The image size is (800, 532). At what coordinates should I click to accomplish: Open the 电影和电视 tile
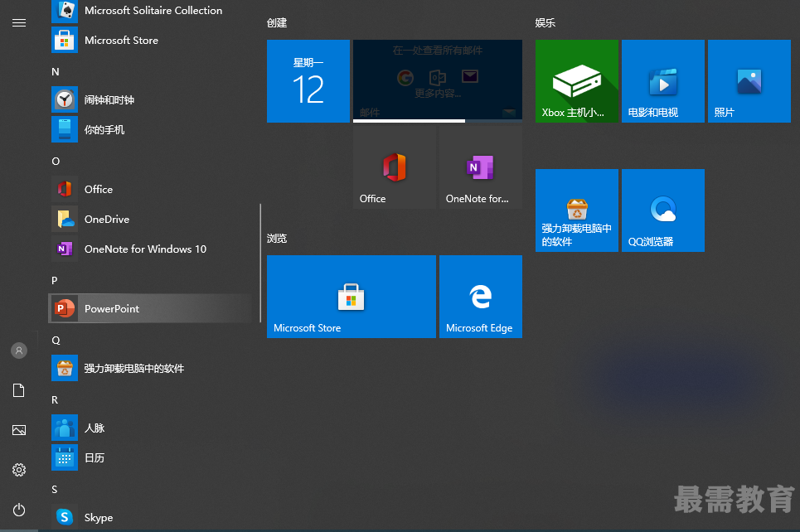663,81
